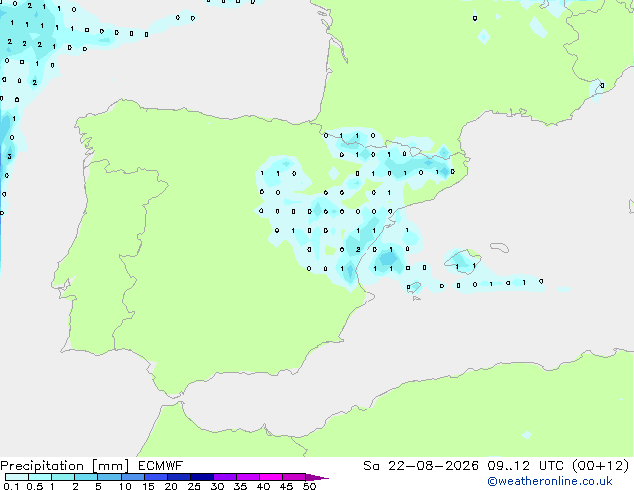This screenshot has height=490, width=634.
Task: Click the "ECMWF" model label
Action: pos(161,466)
